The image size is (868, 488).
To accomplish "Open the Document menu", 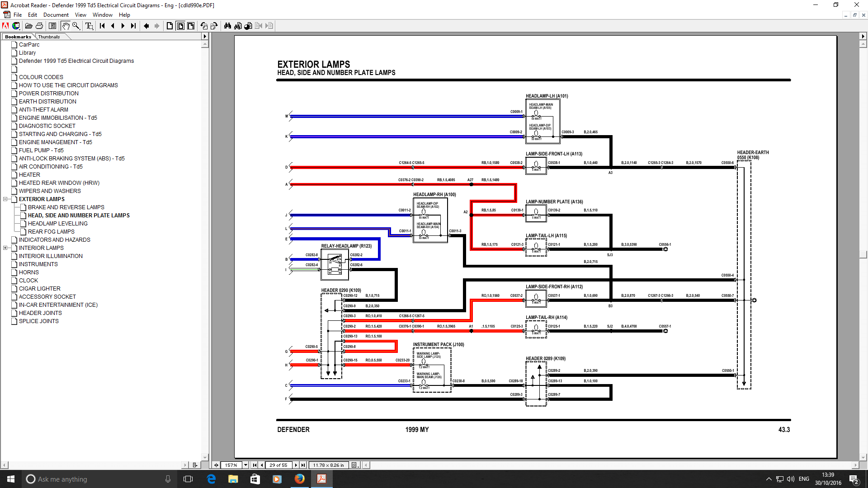I will pos(56,15).
